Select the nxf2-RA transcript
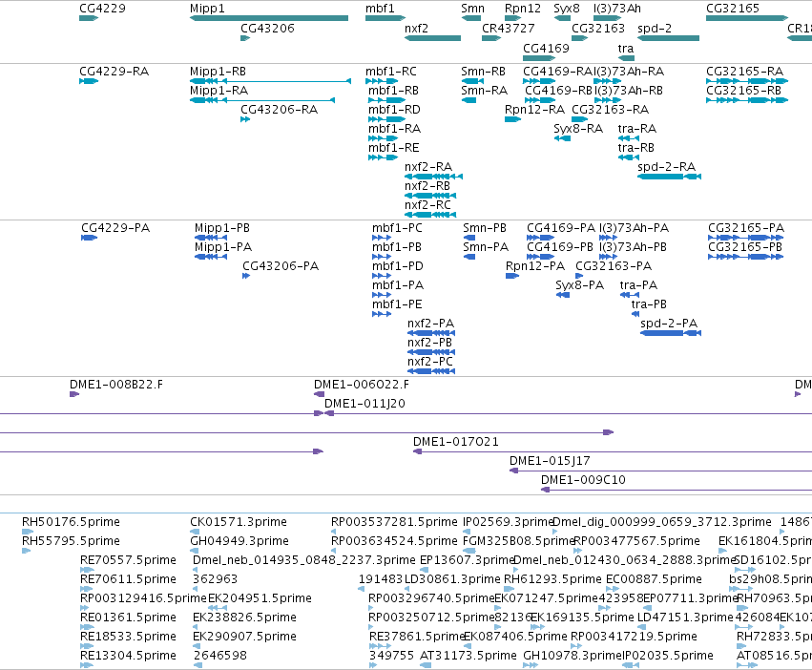 433,177
